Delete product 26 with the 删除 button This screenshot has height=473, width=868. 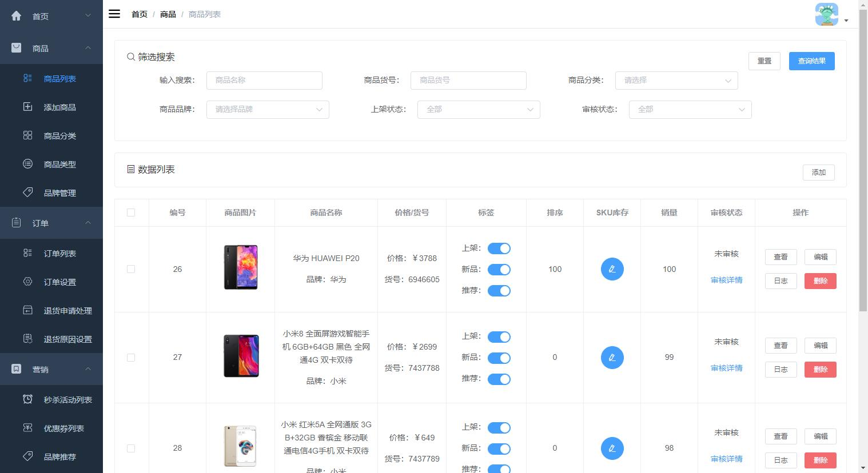point(821,281)
